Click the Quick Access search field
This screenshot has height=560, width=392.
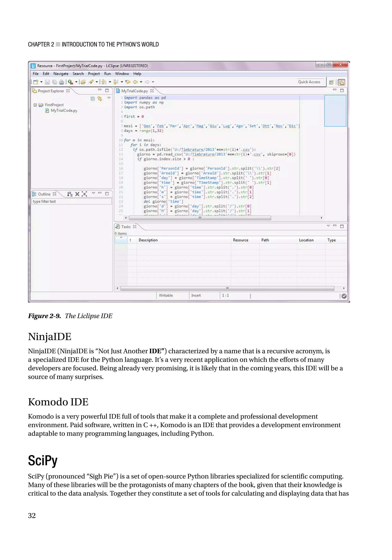(x=310, y=82)
